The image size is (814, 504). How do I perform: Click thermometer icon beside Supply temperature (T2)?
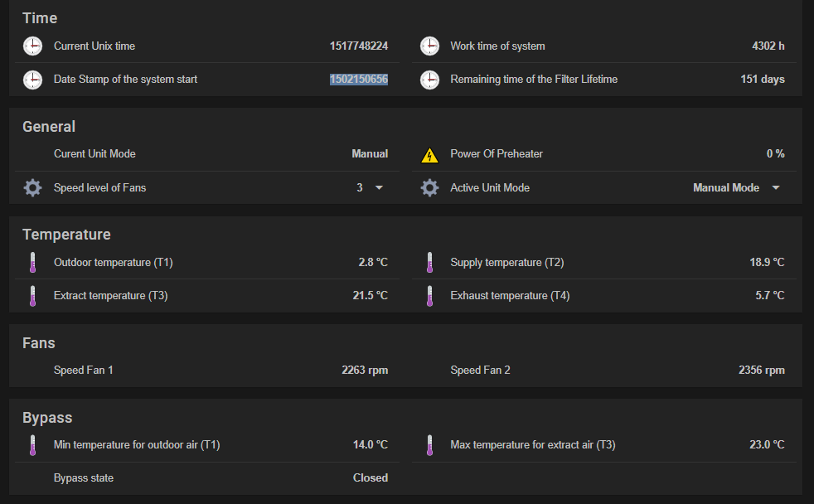click(429, 263)
